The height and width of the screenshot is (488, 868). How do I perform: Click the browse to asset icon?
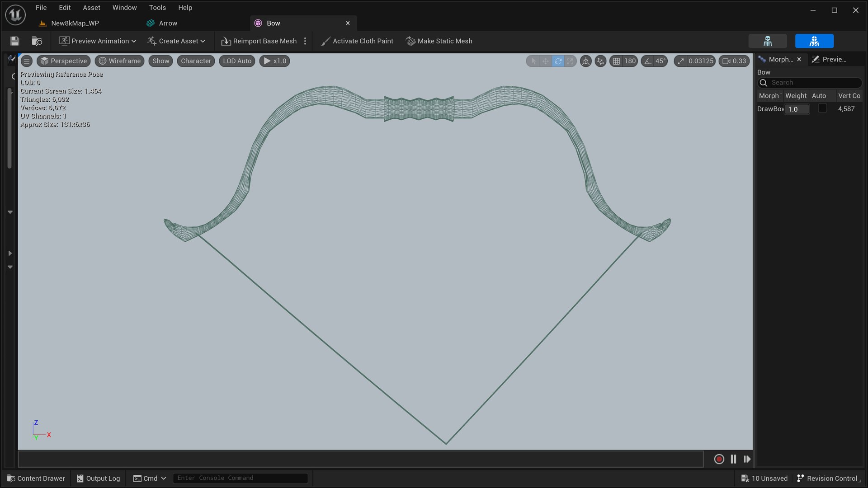[x=37, y=41]
